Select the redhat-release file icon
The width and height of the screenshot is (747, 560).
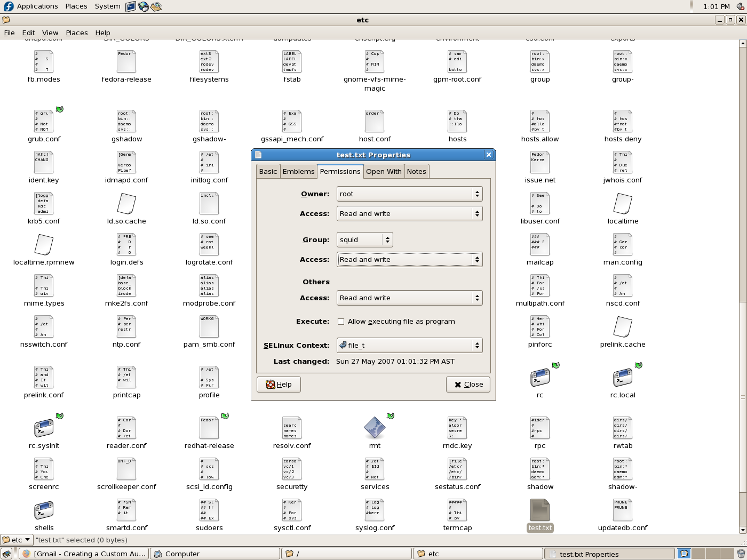click(x=209, y=428)
